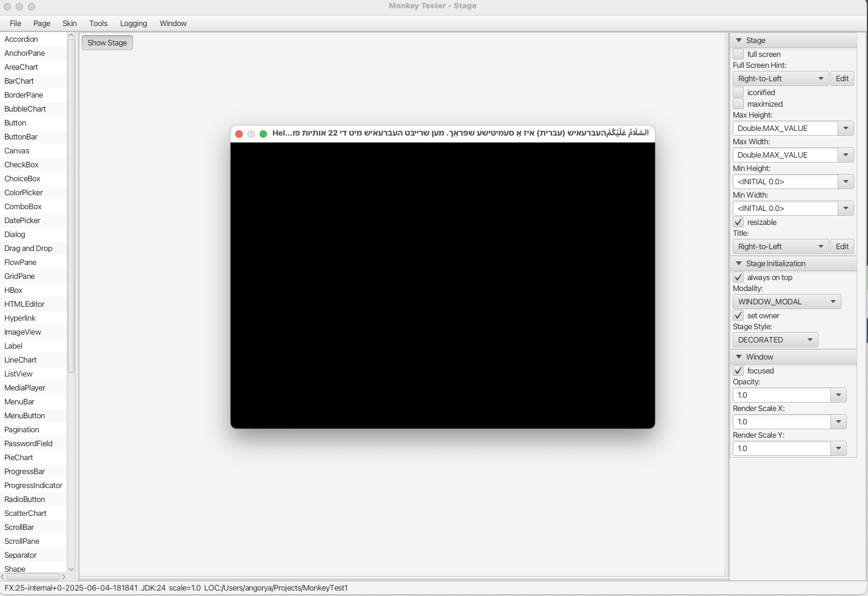Toggle the iconified checkbox

[738, 93]
